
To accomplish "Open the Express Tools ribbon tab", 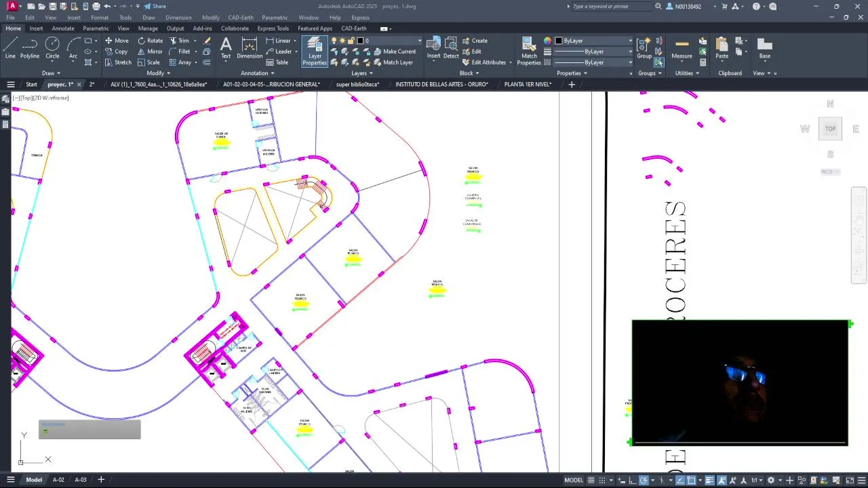I will (273, 28).
